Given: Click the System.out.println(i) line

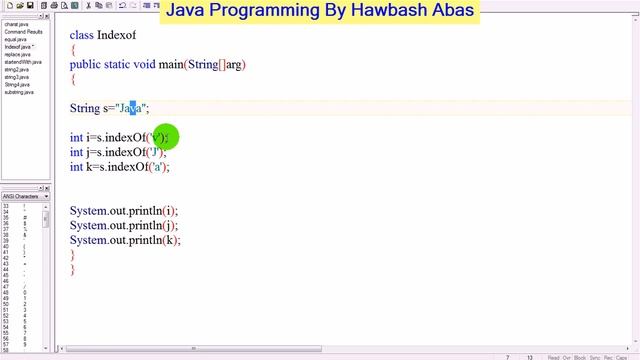Looking at the screenshot, I should [x=124, y=211].
